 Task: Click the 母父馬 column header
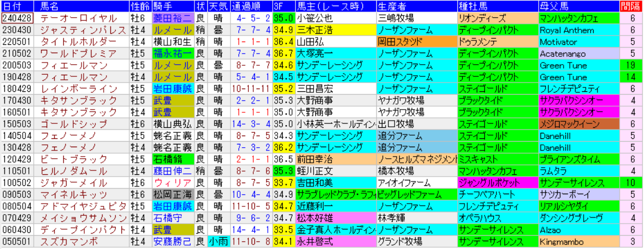tap(579, 6)
